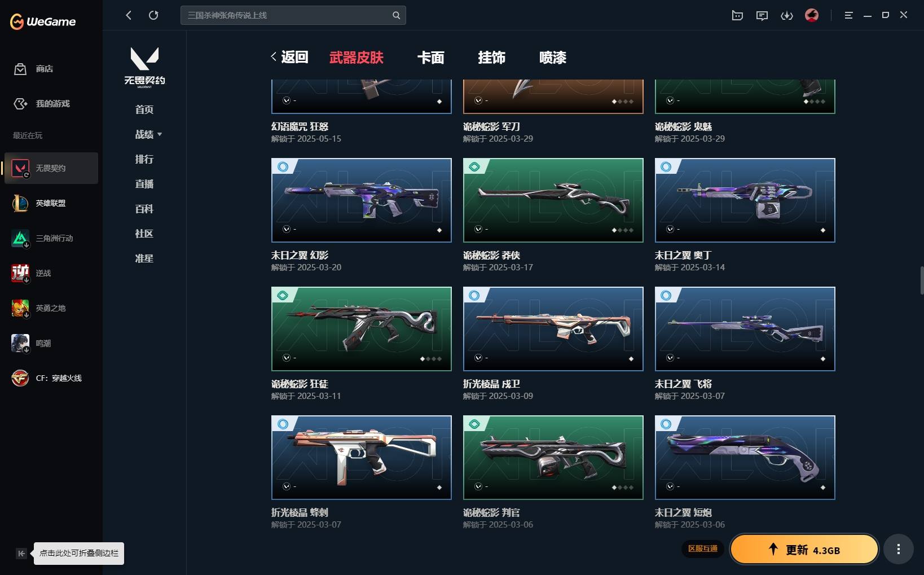
Task: Click the vertical scrollbar thumb on right edge
Action: click(922, 280)
